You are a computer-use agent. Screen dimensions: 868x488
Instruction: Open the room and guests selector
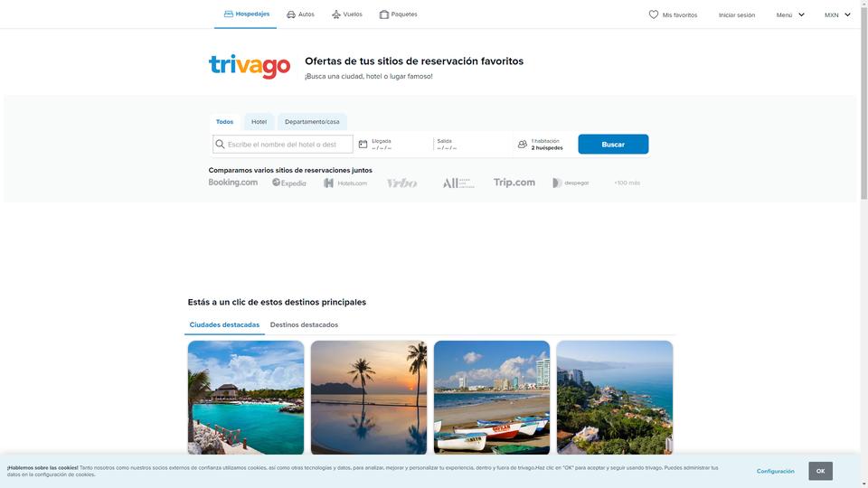click(542, 145)
